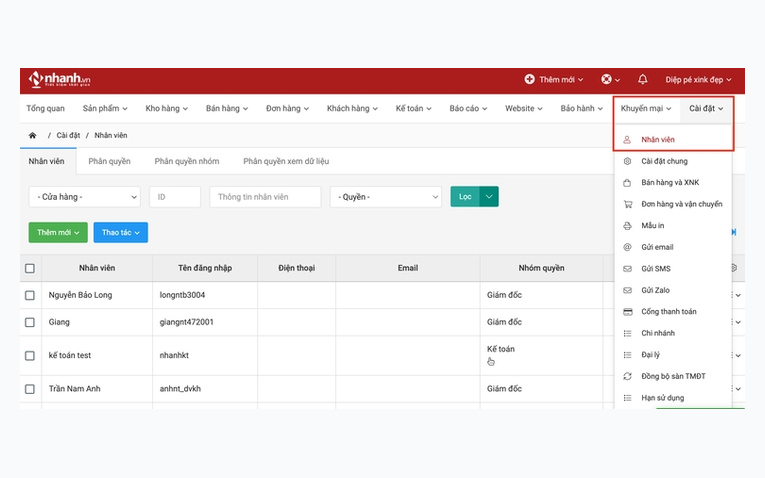Click the envelope icon for Gửi SMS
765x478 pixels.
627,269
